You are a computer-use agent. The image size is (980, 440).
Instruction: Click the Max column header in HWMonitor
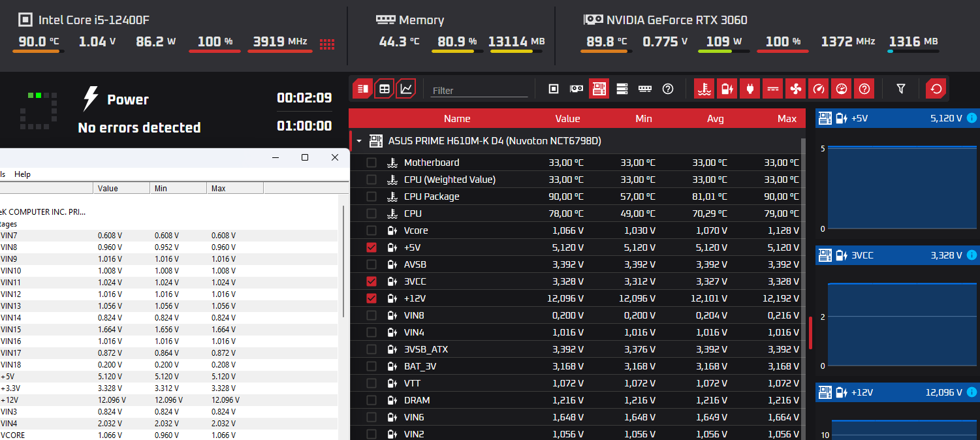[x=235, y=188]
